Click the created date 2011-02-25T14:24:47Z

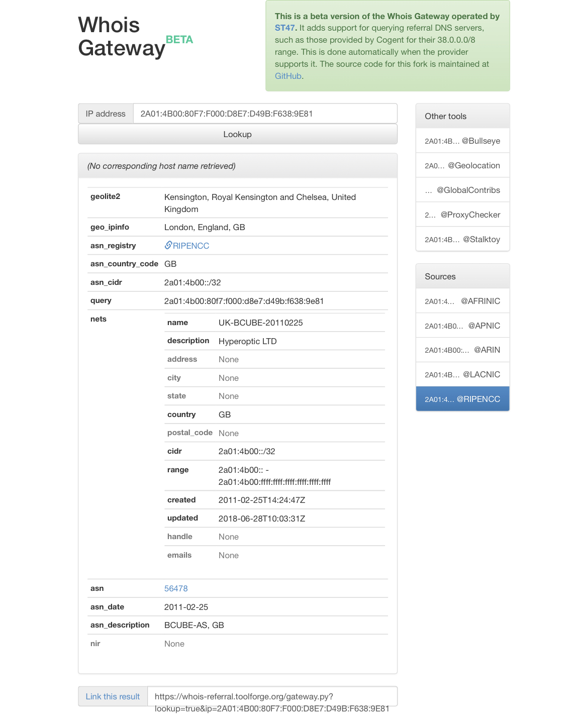tap(262, 500)
